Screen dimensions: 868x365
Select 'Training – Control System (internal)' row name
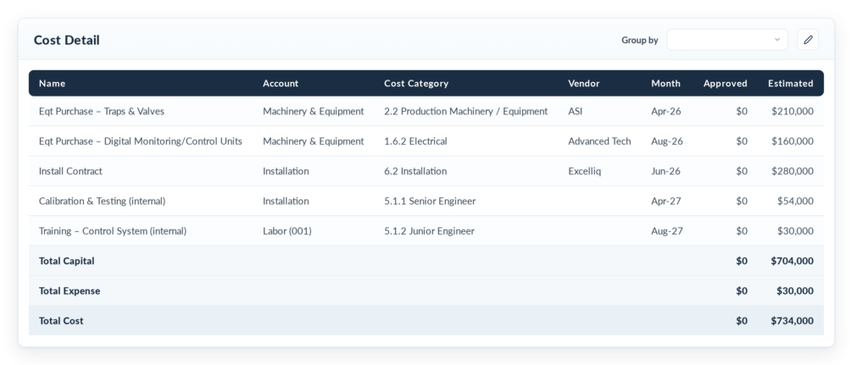(113, 230)
